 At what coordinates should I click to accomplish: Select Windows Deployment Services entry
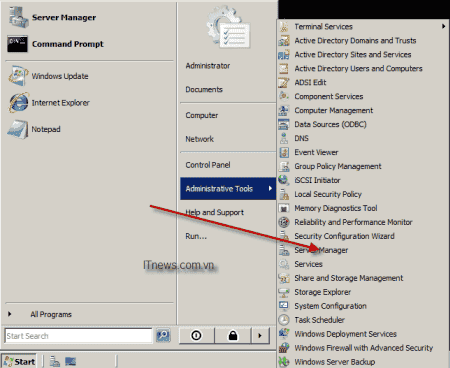[345, 334]
